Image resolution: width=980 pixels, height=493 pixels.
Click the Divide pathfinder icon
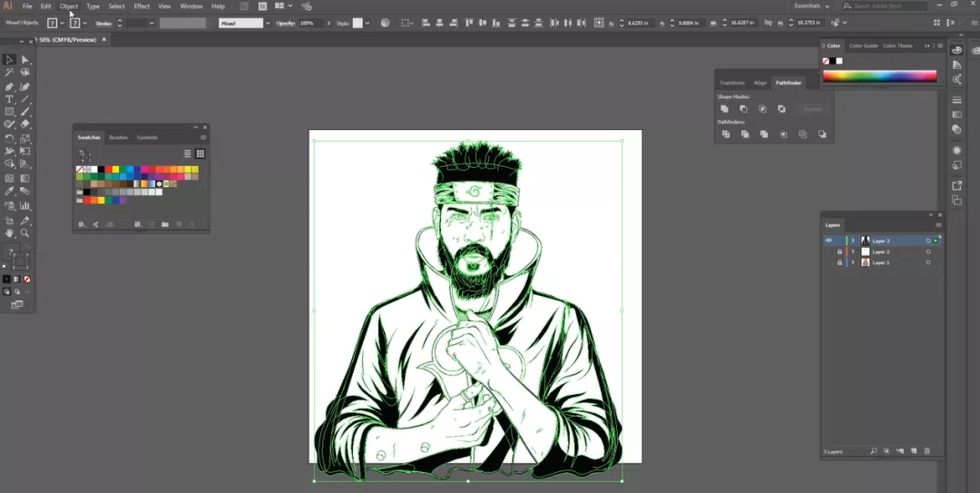pos(726,133)
